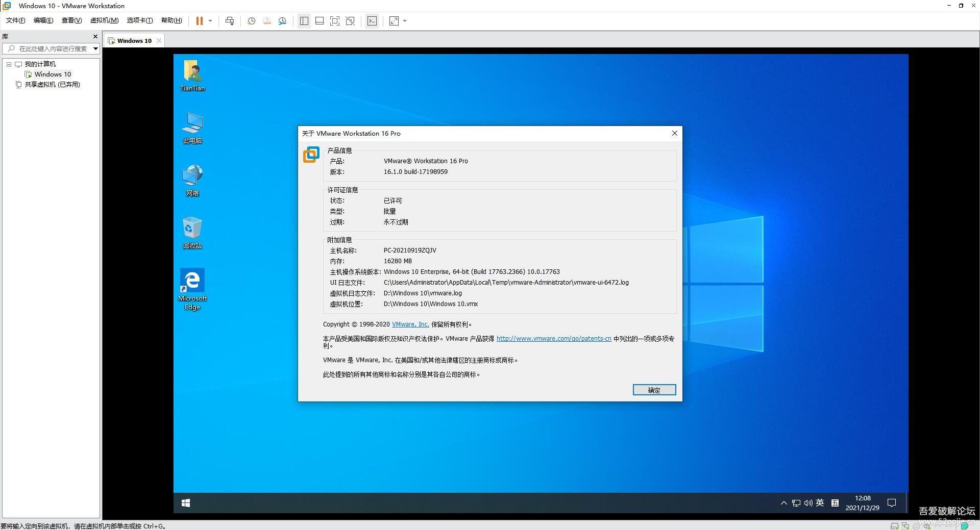Close the 库 library panel
Screen dimensions: 980x530
click(x=95, y=36)
